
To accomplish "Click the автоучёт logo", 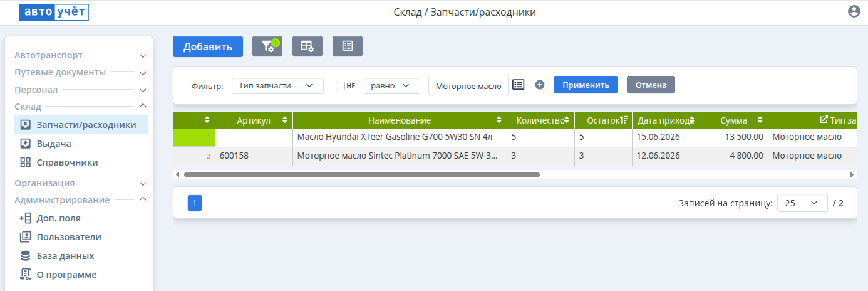I will click(x=54, y=12).
